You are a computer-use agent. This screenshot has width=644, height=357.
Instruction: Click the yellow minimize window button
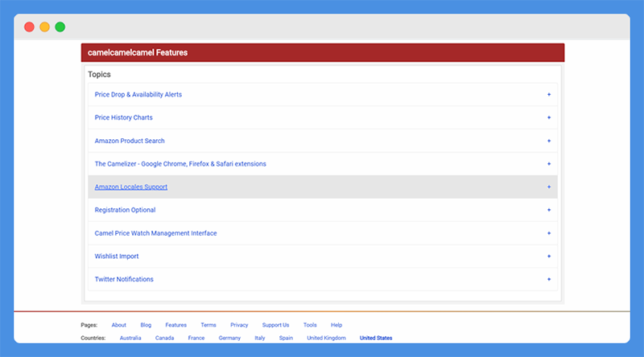45,27
